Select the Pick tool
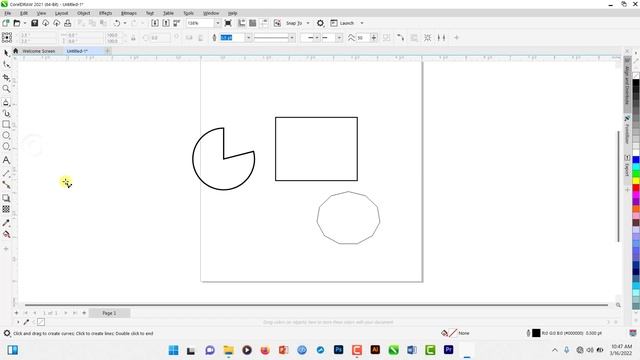 click(6, 53)
